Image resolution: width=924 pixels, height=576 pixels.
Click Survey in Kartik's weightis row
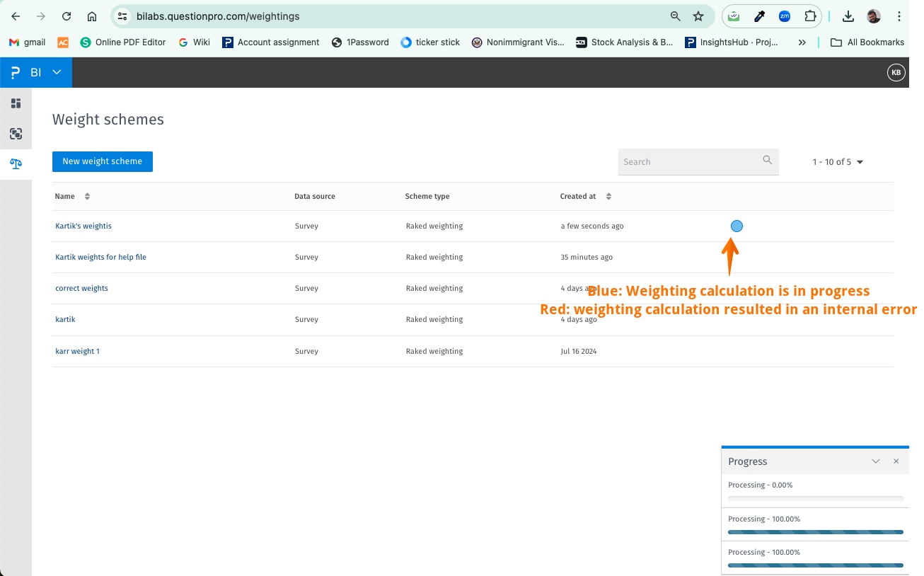click(x=306, y=226)
